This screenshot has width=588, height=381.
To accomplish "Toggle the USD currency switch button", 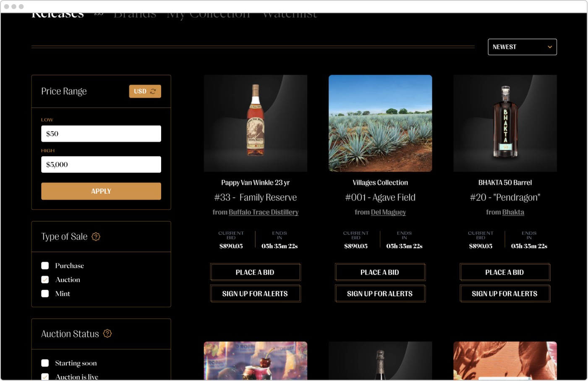I will (145, 91).
